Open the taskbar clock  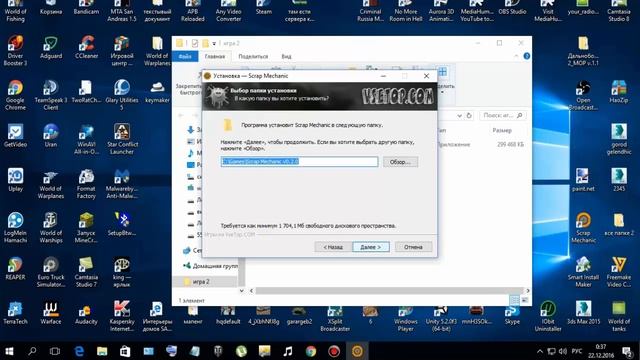601,351
